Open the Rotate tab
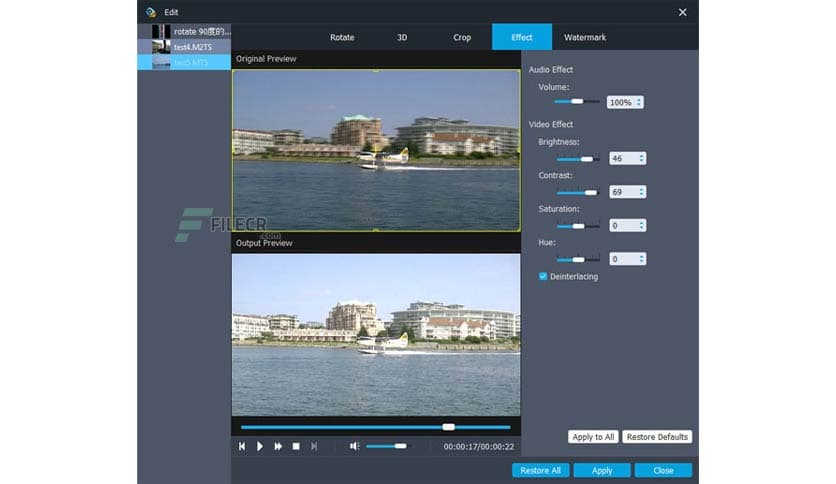Screen dimensions: 836x484 point(342,37)
